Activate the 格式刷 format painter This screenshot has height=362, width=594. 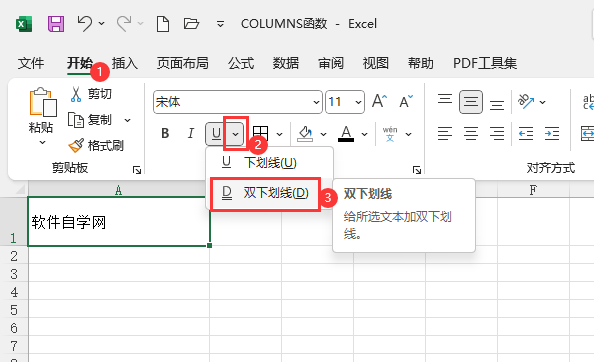pyautogui.click(x=96, y=145)
